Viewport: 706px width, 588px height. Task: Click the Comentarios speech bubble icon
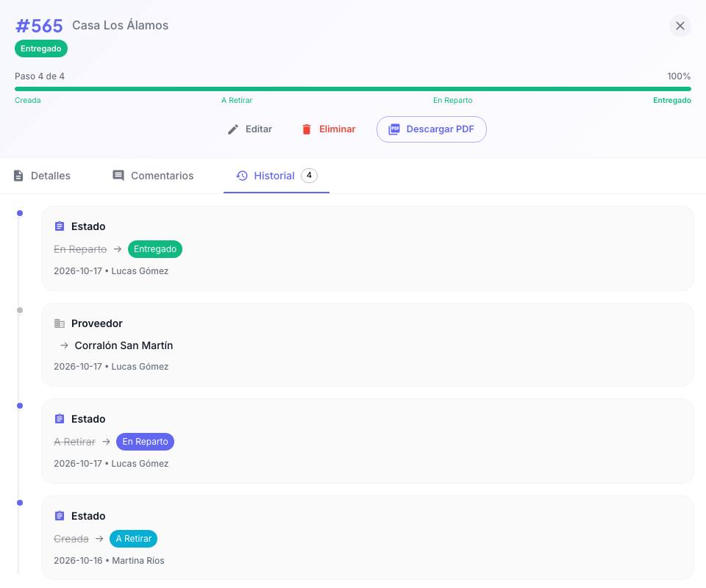(x=118, y=176)
